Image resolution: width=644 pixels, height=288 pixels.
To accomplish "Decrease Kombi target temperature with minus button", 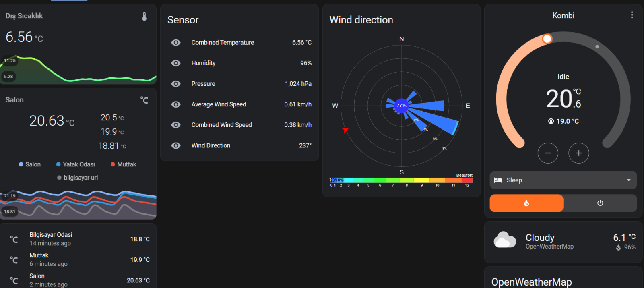I will 548,153.
